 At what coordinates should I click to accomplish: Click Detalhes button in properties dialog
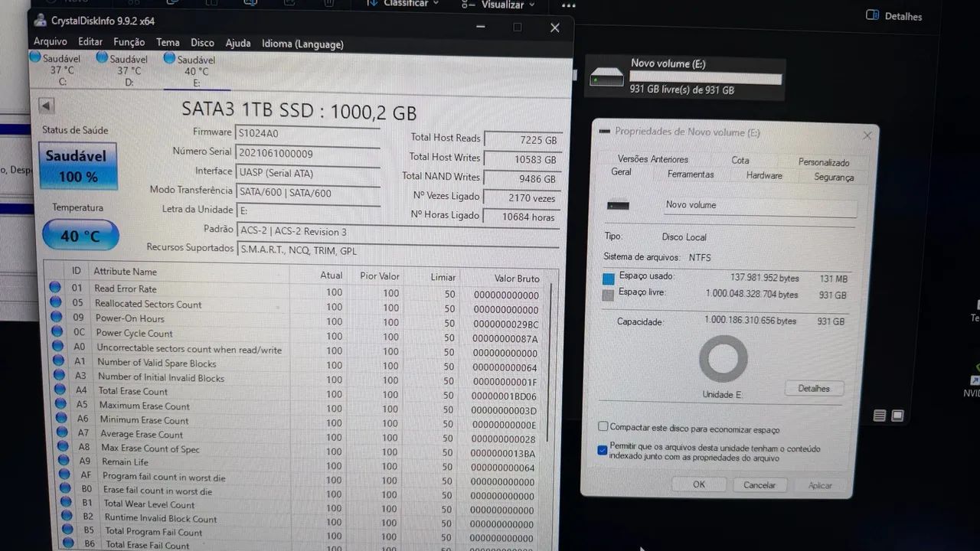[814, 389]
